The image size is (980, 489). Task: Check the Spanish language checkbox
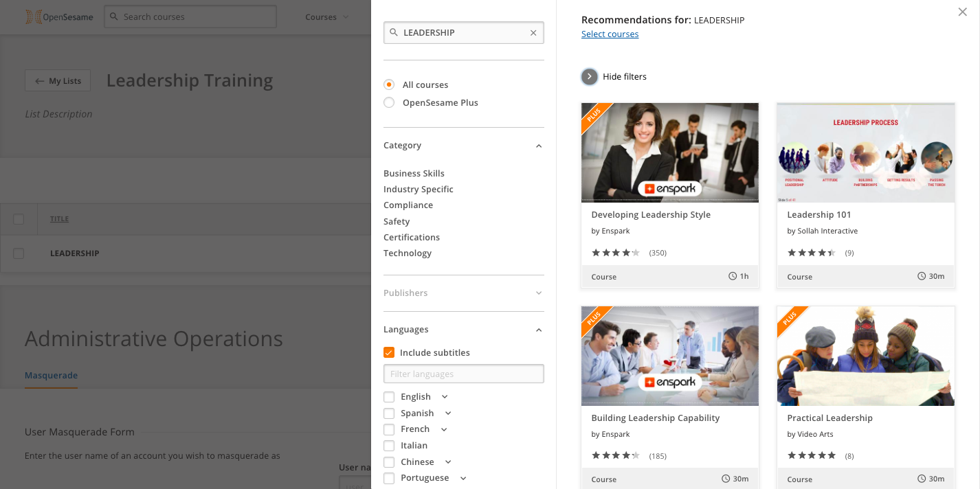point(389,413)
